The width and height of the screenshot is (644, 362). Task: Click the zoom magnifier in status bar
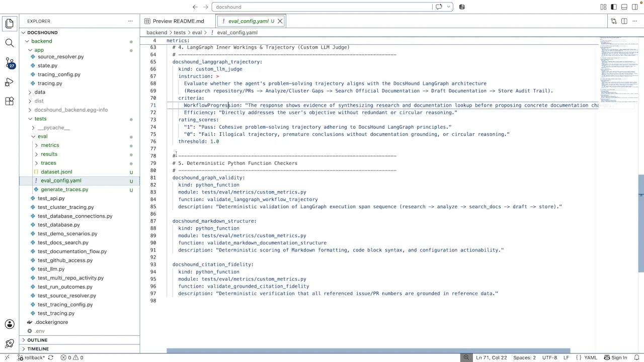point(466,357)
